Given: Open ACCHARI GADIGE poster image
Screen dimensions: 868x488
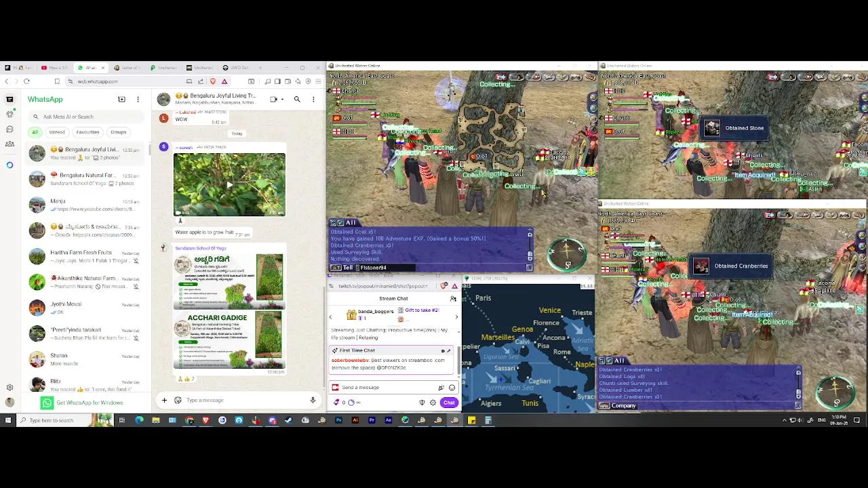Looking at the screenshot, I should tap(229, 339).
